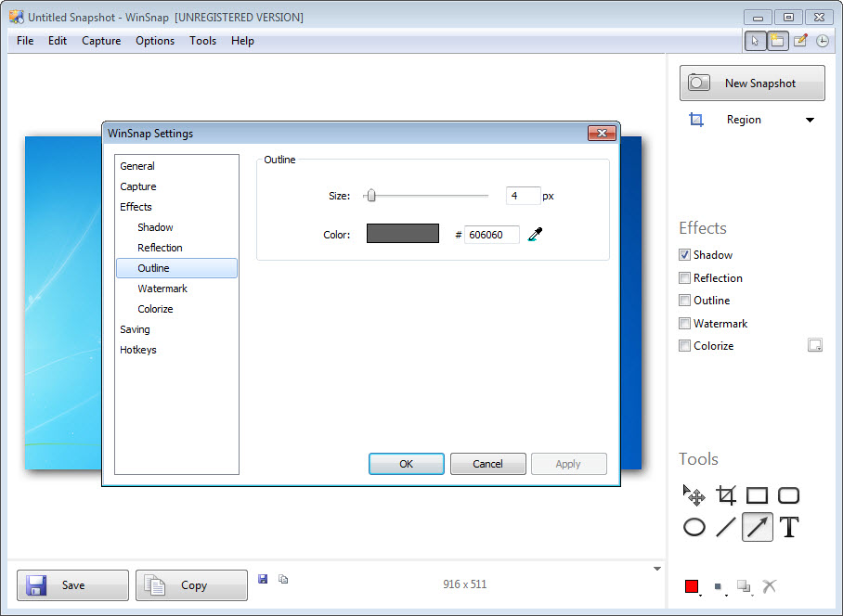Select Watermark in the settings list
Screen dimensions: 843x616
point(162,289)
